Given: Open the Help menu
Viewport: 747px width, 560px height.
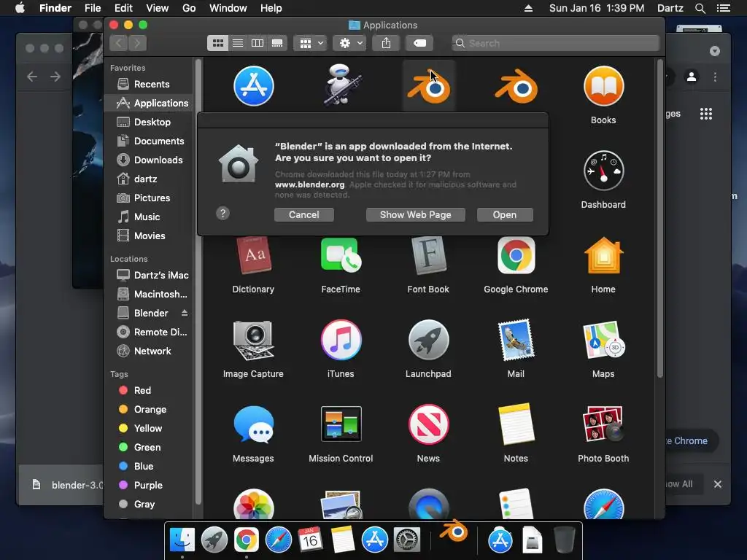Looking at the screenshot, I should coord(271,8).
